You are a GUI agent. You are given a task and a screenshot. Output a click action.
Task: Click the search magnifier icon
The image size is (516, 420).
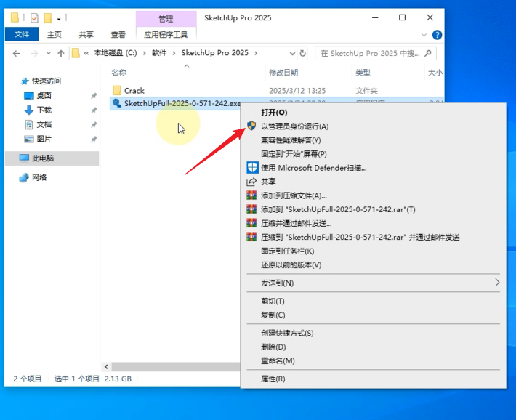point(428,53)
